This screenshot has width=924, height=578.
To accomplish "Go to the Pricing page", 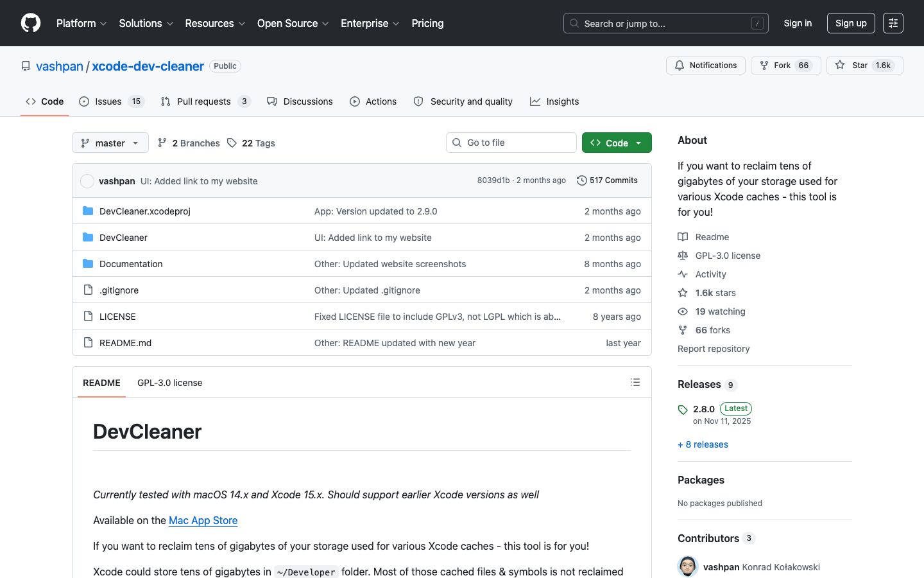I will tap(427, 23).
